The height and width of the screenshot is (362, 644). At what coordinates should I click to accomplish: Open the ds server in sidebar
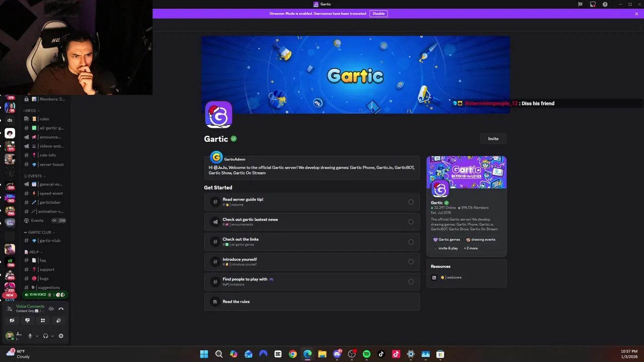[x=10, y=120]
